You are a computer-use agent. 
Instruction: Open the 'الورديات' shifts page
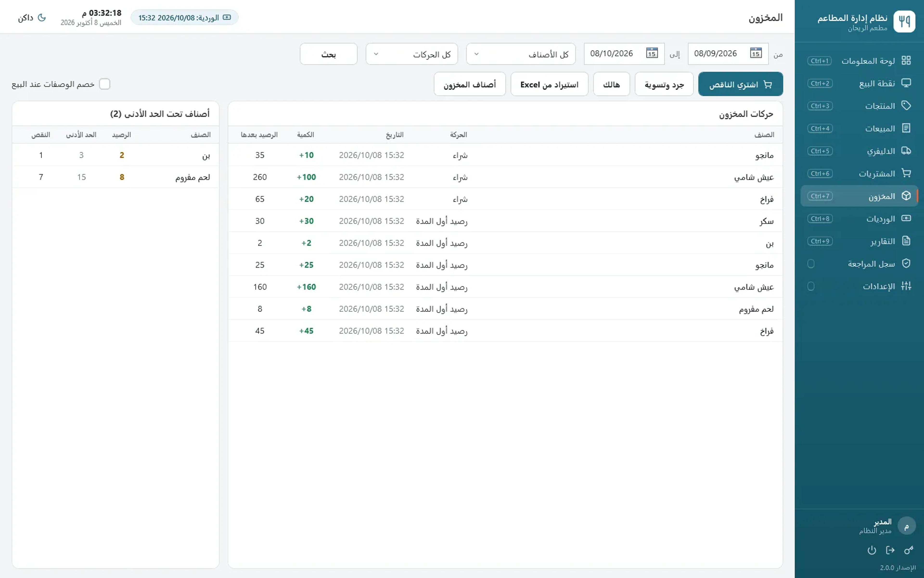point(859,219)
